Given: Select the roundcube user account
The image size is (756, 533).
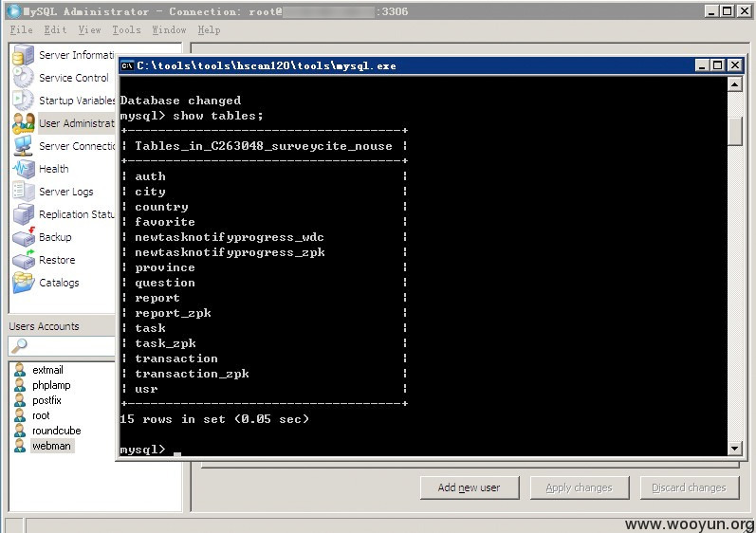Looking at the screenshot, I should pos(56,431).
